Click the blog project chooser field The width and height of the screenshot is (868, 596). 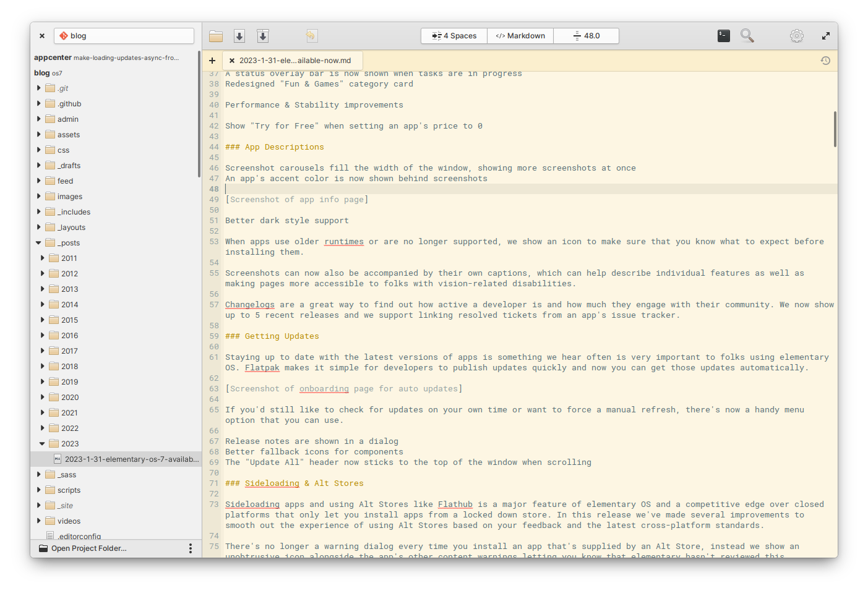point(124,36)
